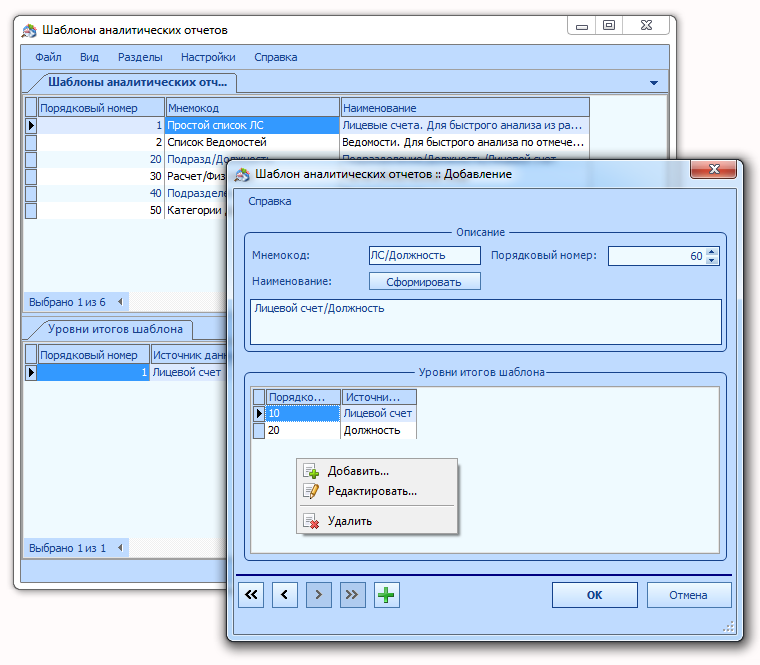Click the red-cross icon beside Удалить

[311, 521]
